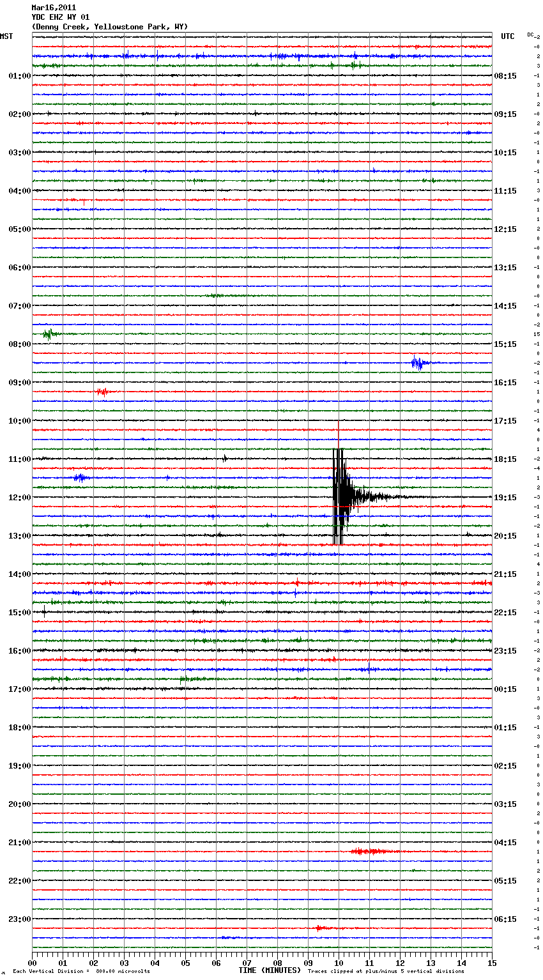Viewport: 543px width, 980px height.
Task: Click the 08:15 UTC time label
Action: 505,76
